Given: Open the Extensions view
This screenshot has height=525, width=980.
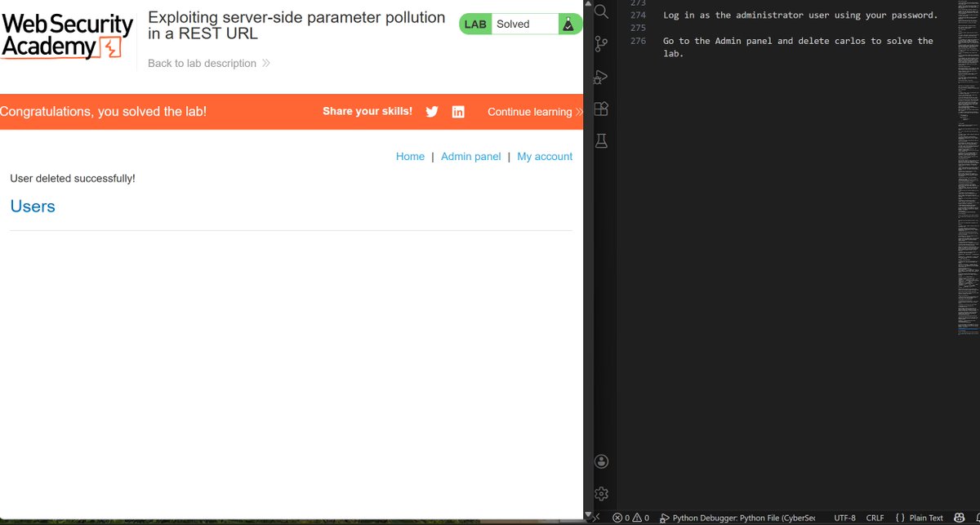Looking at the screenshot, I should (601, 108).
